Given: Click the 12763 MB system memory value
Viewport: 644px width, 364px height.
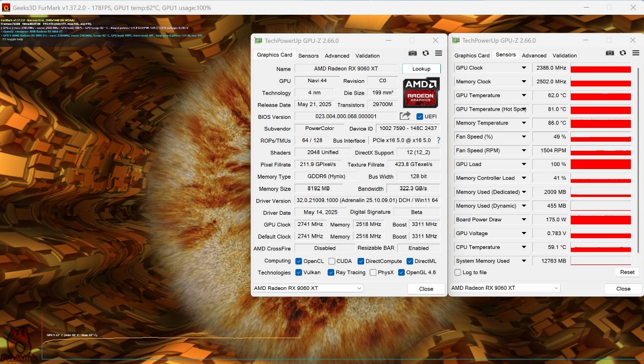Looking at the screenshot, I should 550,261.
